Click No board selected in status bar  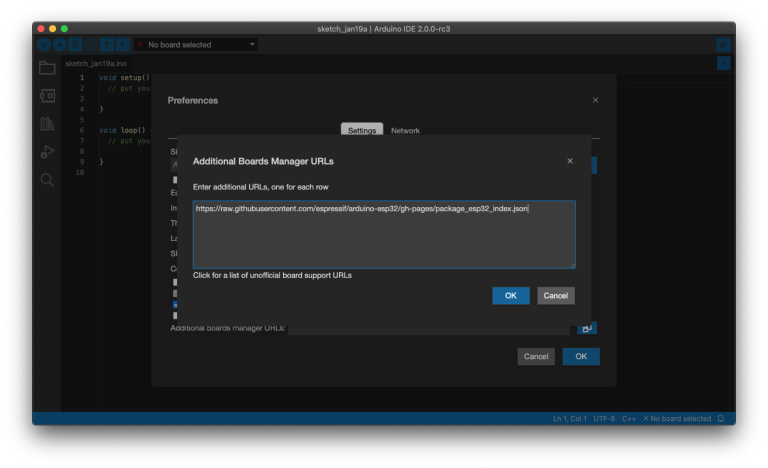tap(677, 419)
